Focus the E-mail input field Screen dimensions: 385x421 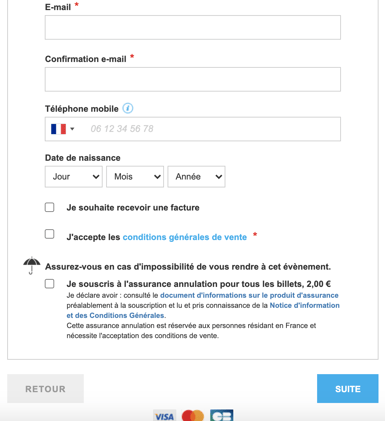click(x=193, y=27)
